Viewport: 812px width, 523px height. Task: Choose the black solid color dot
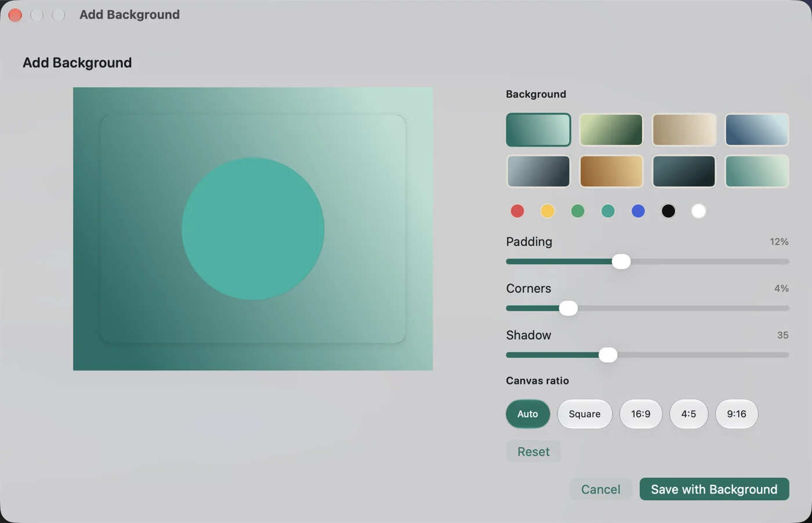tap(668, 211)
